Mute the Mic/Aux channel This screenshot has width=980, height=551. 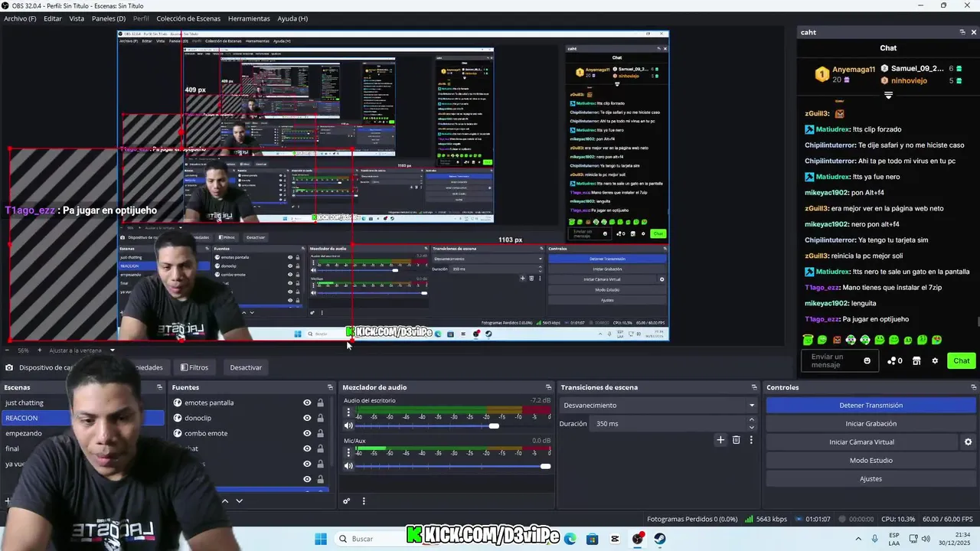[x=348, y=466]
